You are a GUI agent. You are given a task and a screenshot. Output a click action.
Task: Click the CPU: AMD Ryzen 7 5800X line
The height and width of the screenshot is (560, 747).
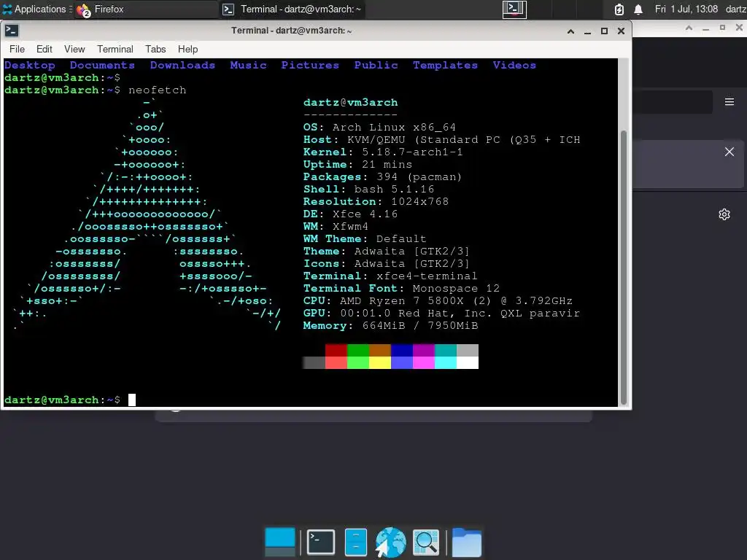438,300
